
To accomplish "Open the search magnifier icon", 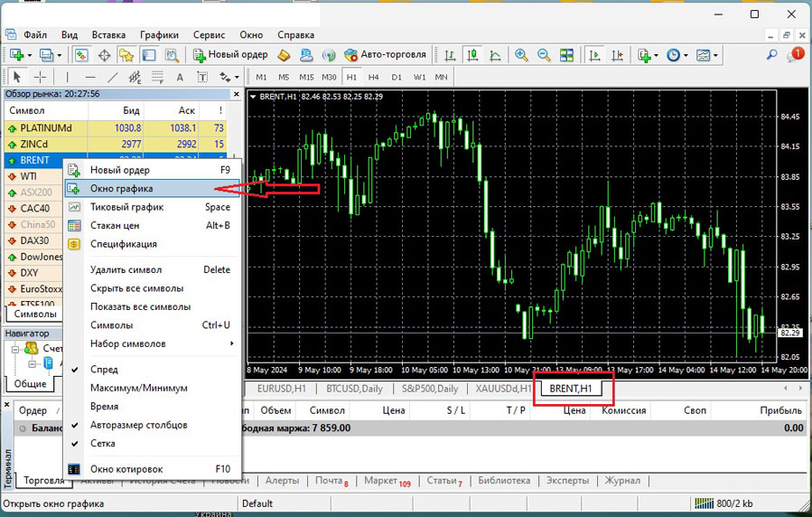I will pos(771,54).
